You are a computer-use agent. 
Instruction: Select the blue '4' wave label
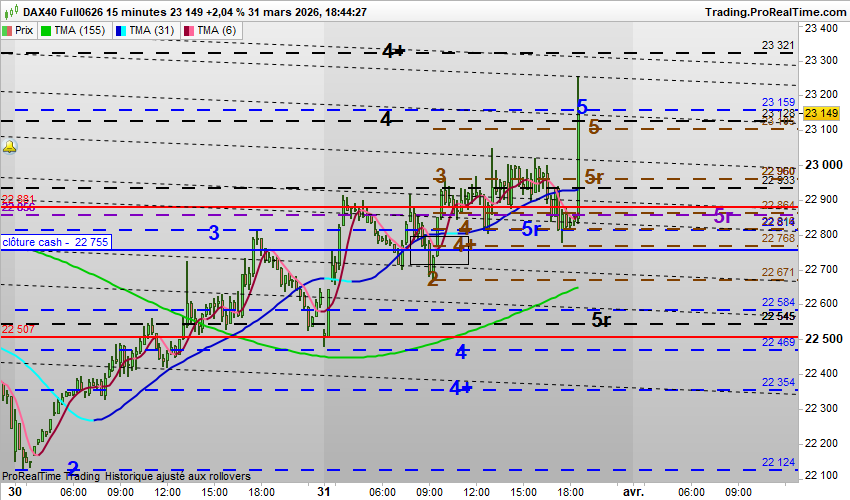coord(461,352)
